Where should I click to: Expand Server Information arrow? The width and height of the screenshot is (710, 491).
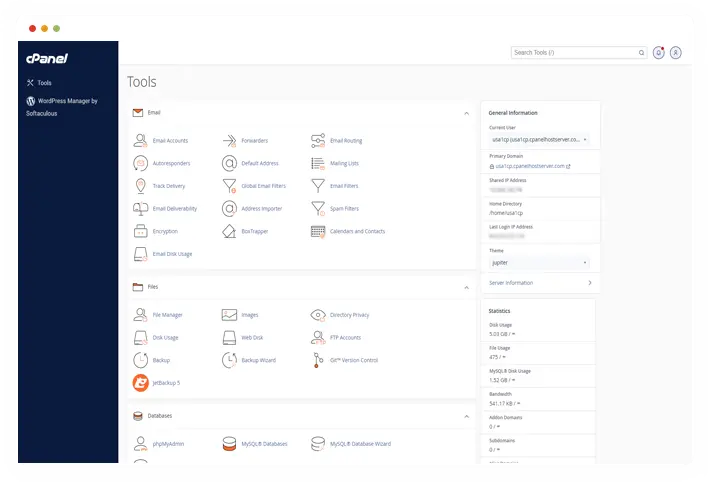click(x=590, y=283)
